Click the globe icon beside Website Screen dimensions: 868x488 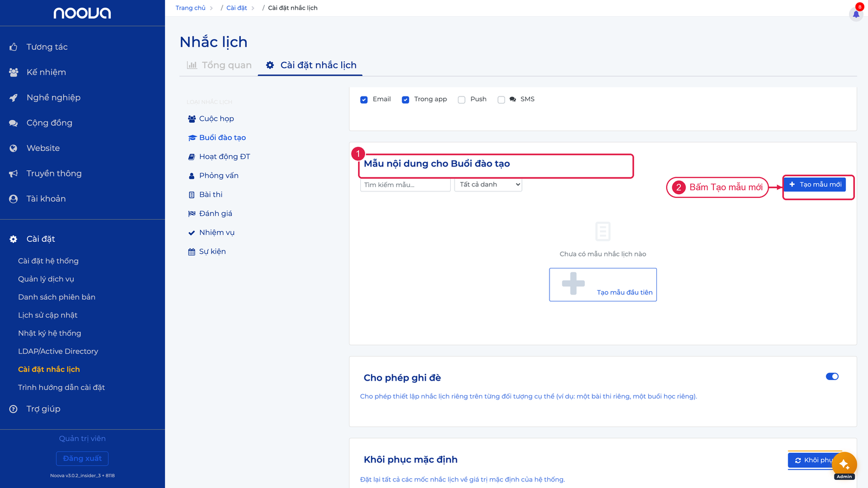(x=14, y=148)
